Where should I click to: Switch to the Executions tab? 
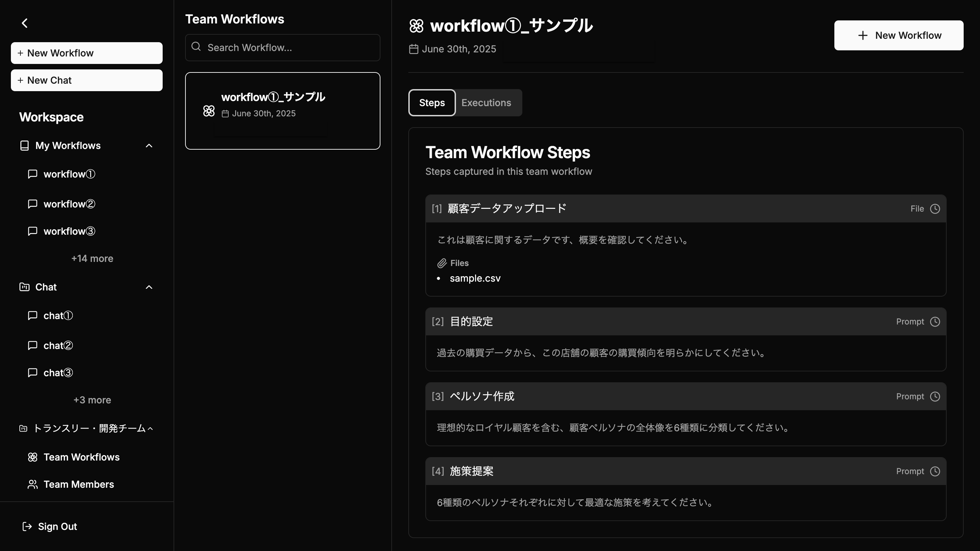[486, 103]
